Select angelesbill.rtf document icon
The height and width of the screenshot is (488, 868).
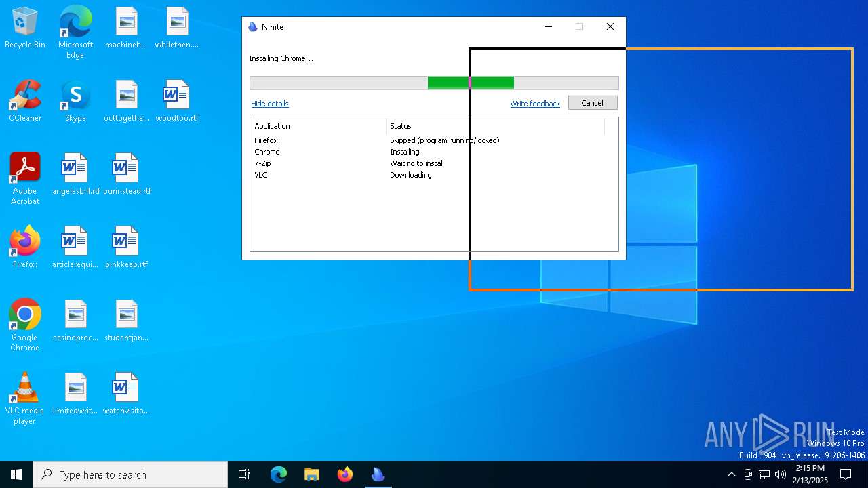75,175
